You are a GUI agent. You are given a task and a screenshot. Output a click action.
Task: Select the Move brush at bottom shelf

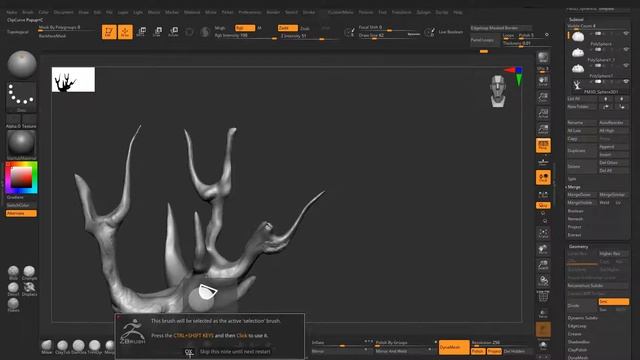[x=47, y=347]
